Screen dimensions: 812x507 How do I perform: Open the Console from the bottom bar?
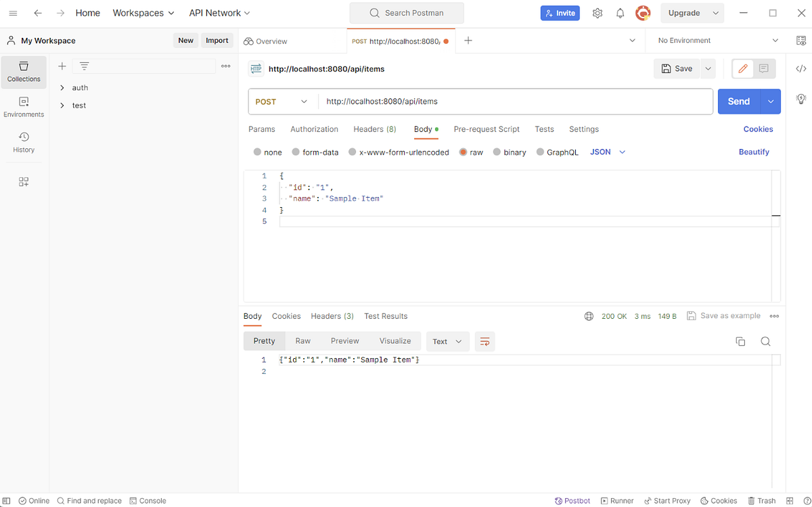pyautogui.click(x=148, y=500)
